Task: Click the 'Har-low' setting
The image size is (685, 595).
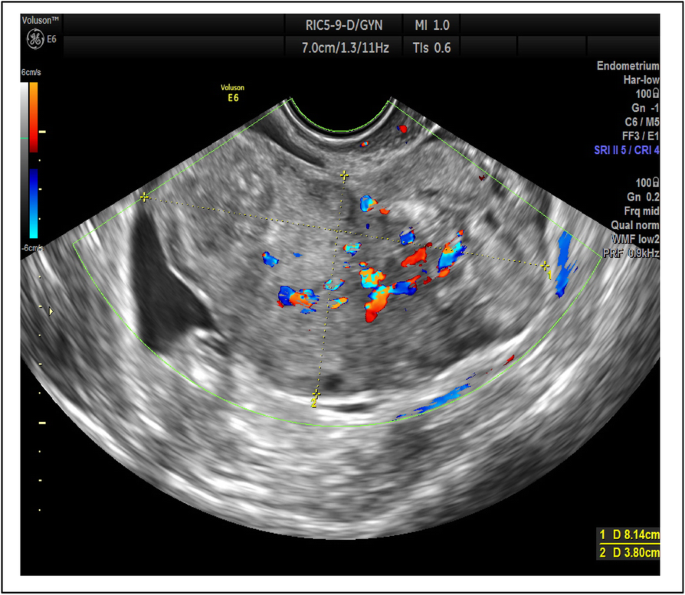Action: [x=641, y=80]
